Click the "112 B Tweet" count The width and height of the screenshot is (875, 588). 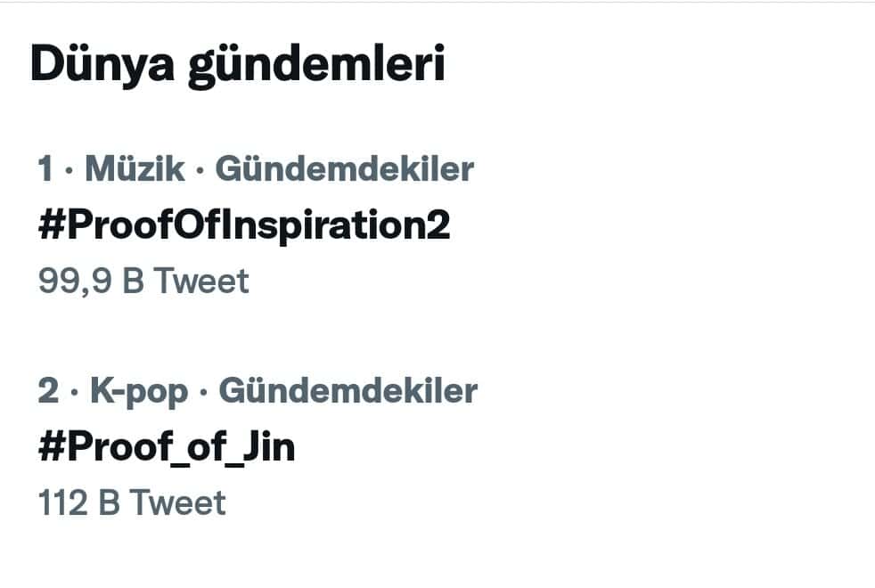[x=132, y=503]
